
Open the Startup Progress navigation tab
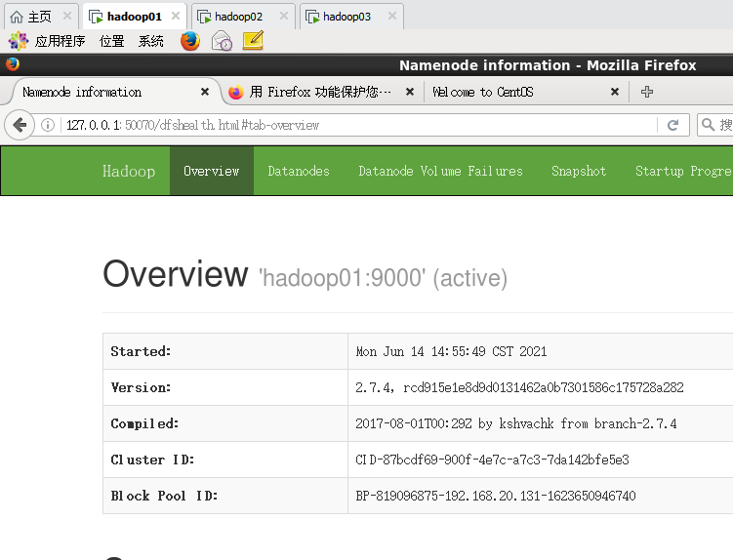[x=683, y=171]
